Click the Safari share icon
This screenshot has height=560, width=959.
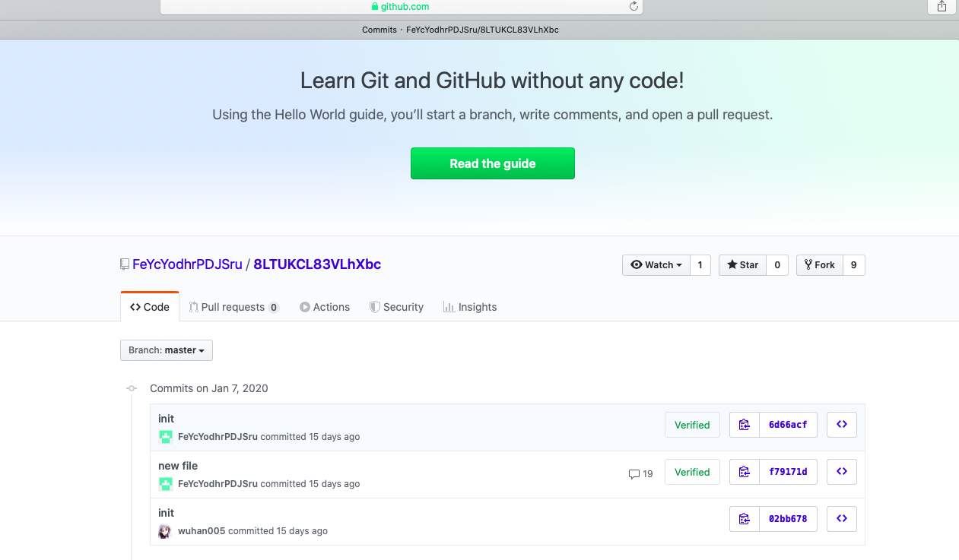click(942, 6)
